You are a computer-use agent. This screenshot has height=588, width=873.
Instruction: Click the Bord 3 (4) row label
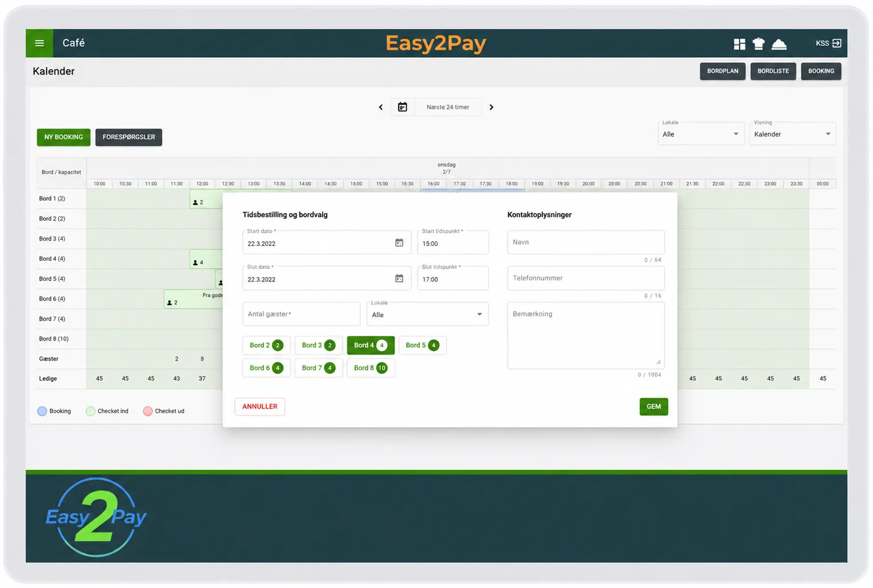52,239
